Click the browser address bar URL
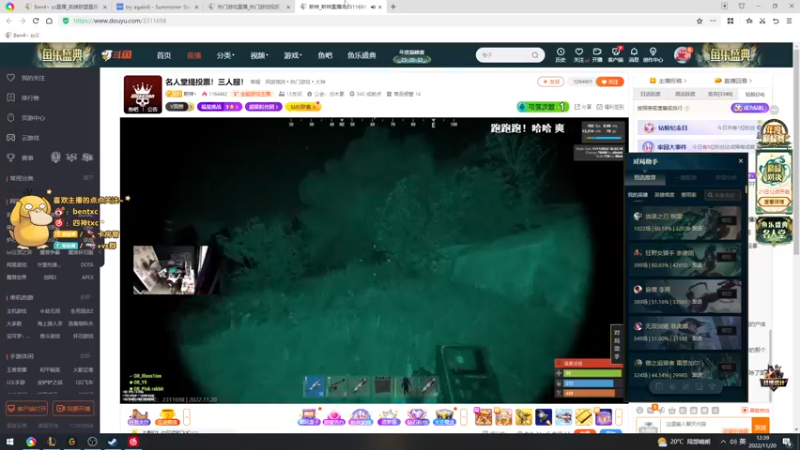 point(120,21)
